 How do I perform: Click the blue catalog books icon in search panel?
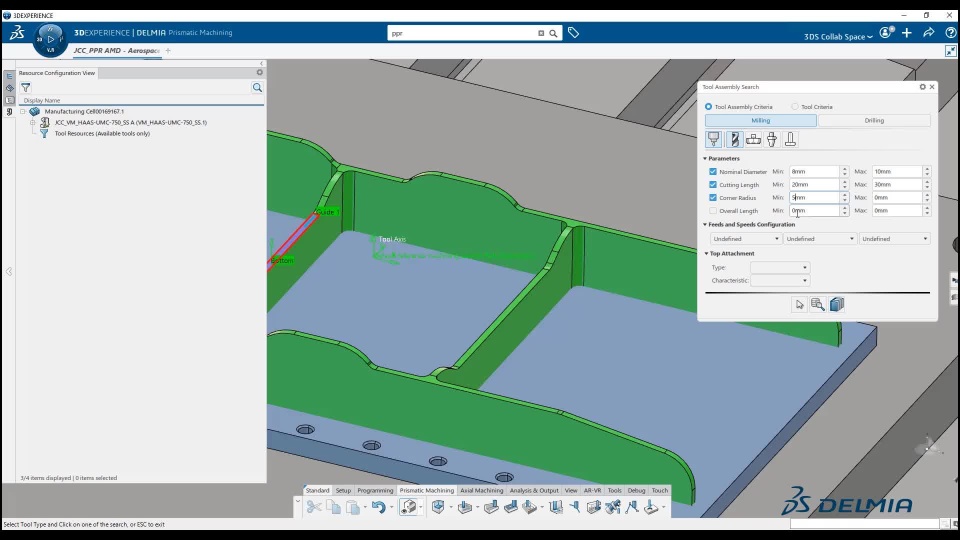click(x=837, y=304)
